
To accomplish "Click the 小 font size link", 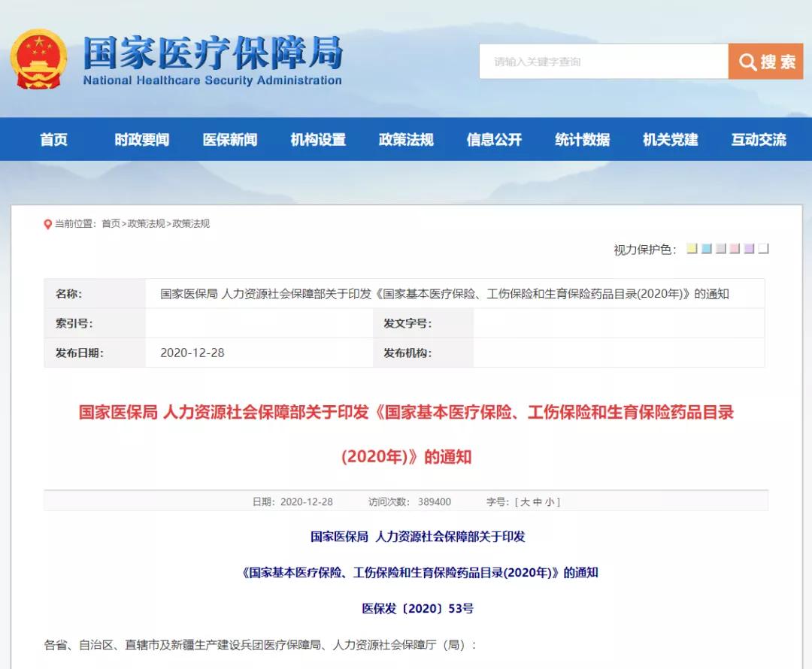I will pos(550,501).
